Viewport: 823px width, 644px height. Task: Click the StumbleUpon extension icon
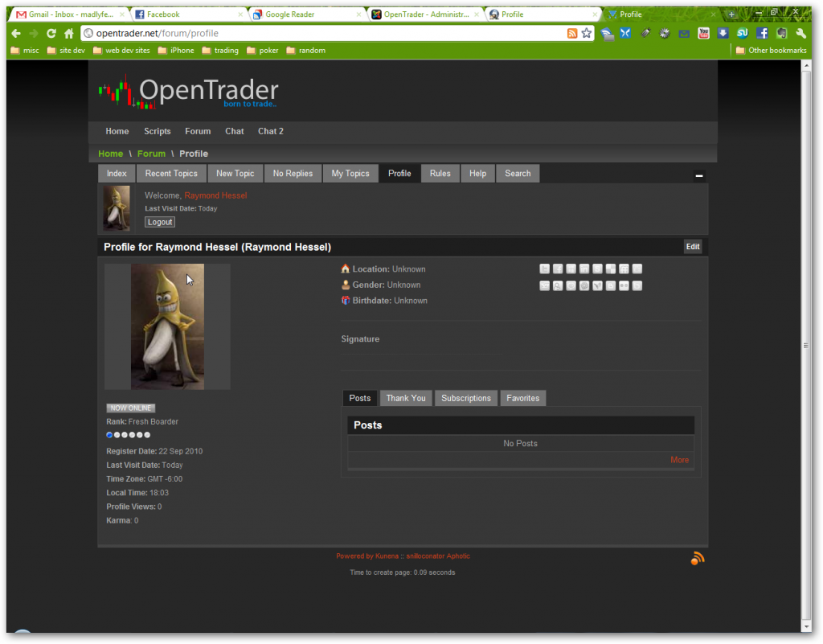tap(742, 33)
